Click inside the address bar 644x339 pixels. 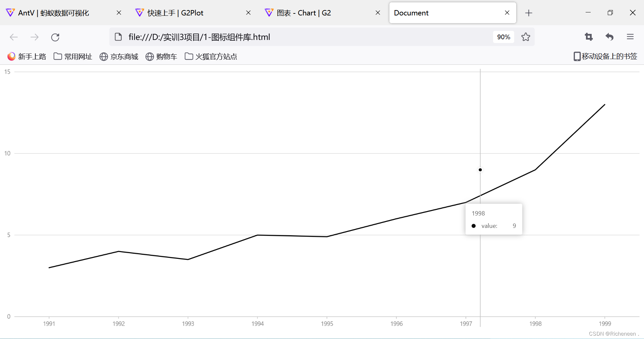click(x=302, y=37)
